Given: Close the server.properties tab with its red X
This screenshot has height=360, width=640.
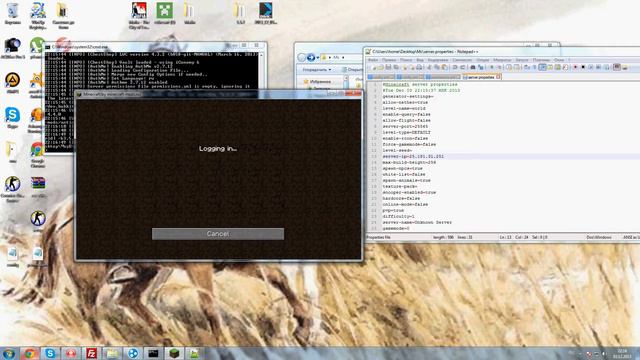Looking at the screenshot, I should [x=498, y=77].
